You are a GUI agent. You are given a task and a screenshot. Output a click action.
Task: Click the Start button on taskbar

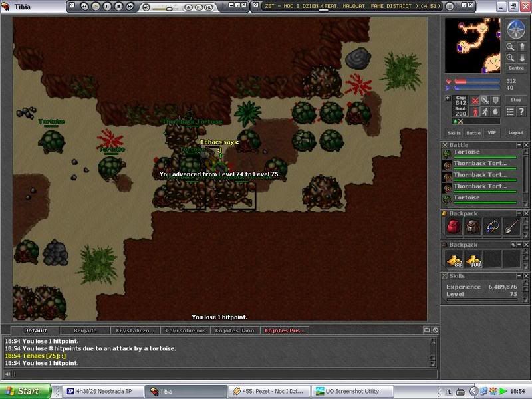click(25, 391)
